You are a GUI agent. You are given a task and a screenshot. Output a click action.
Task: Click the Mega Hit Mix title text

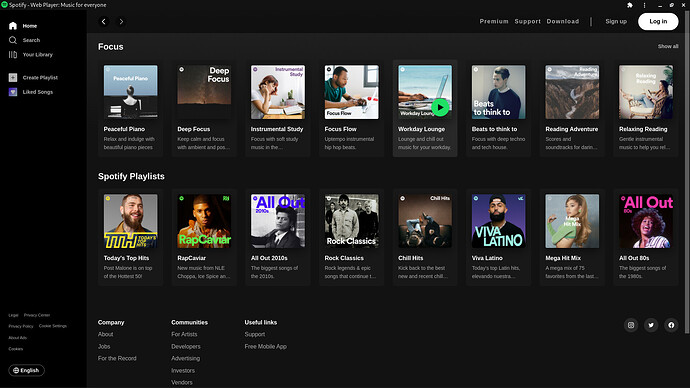[563, 258]
